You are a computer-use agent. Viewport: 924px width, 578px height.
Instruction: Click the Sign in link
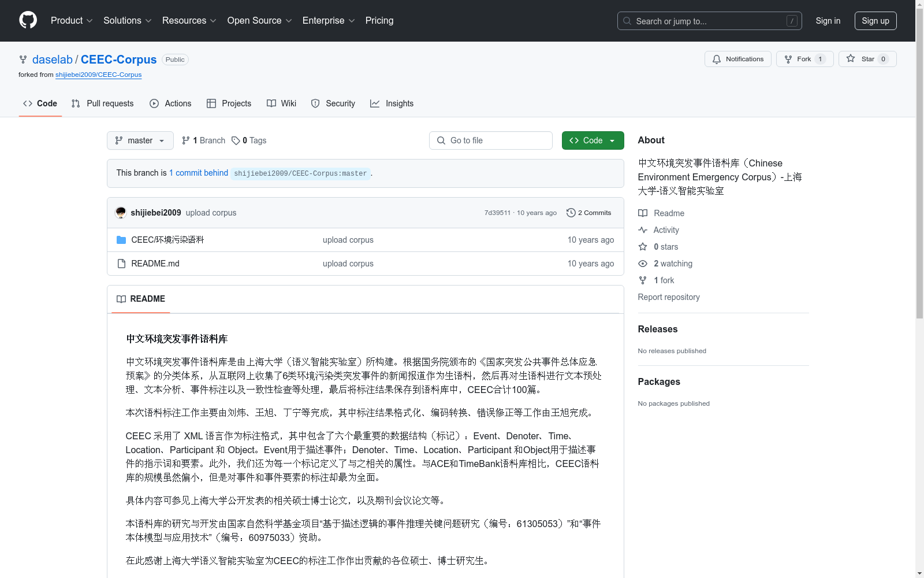828,21
